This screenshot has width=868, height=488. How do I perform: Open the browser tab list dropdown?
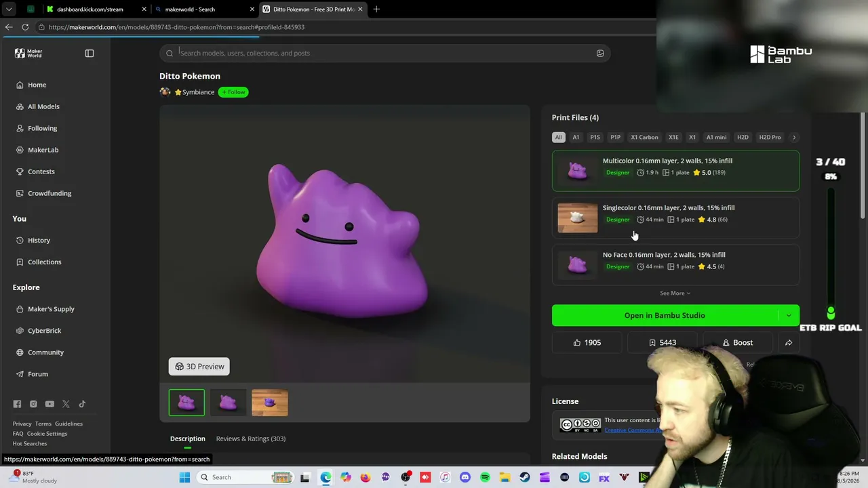click(9, 9)
